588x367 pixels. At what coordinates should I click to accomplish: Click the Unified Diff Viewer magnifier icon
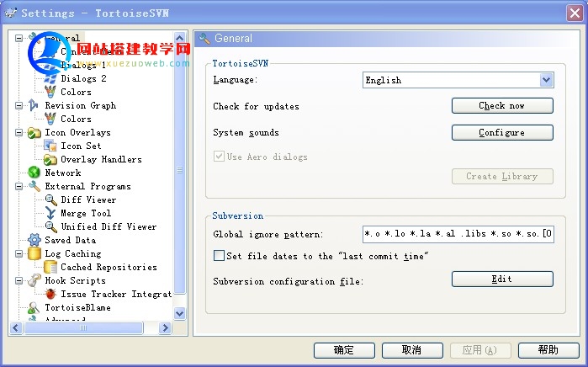click(50, 226)
